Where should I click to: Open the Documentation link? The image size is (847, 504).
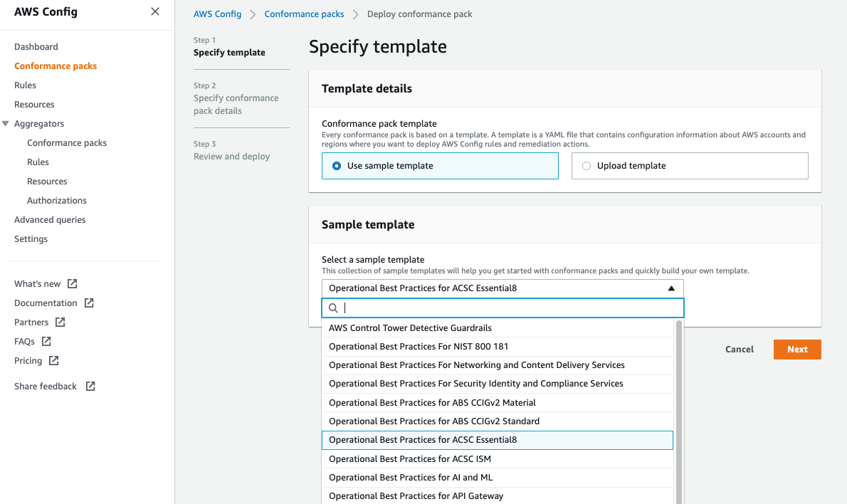(46, 303)
